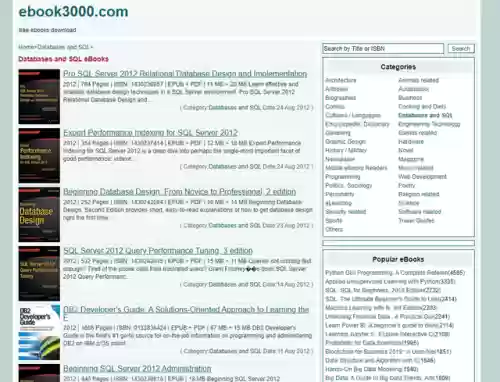Select the Others category
Image resolution: width=500 pixels, height=382 pixels.
pyautogui.click(x=334, y=229)
